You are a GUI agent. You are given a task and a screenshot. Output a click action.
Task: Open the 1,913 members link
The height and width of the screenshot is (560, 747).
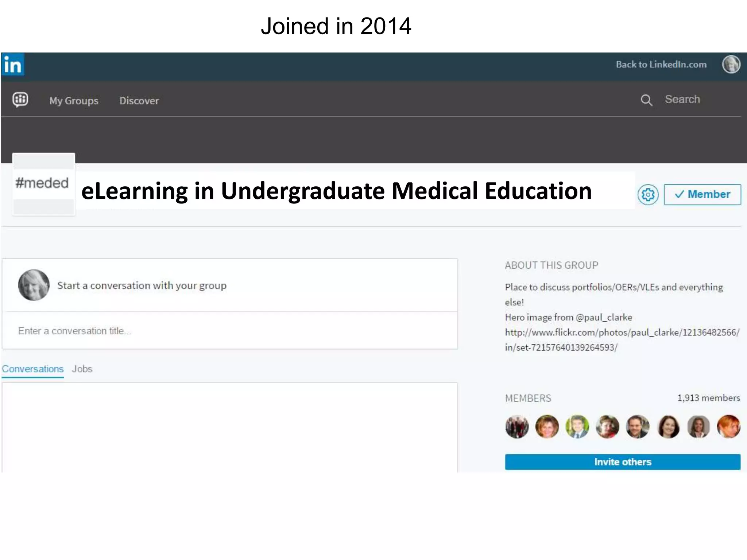click(709, 398)
